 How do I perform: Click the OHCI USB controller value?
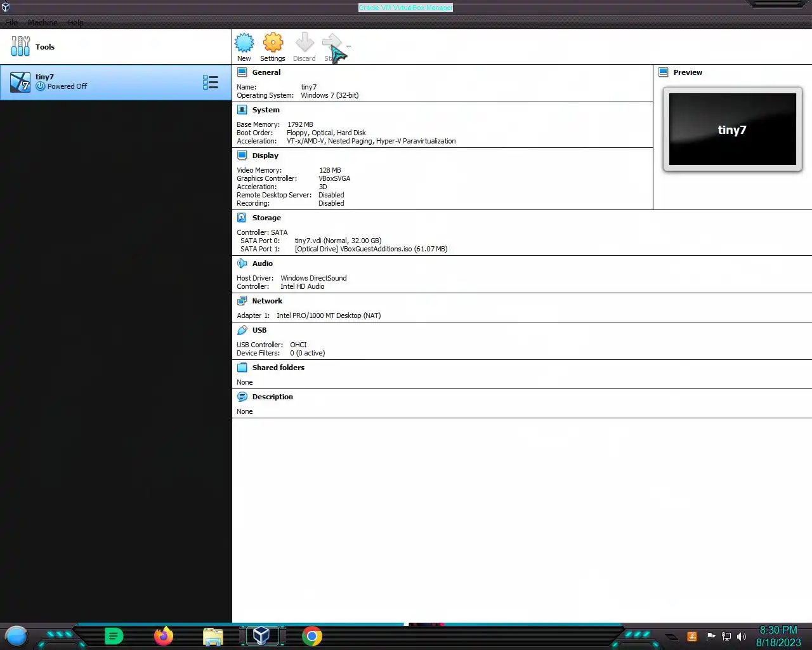click(298, 345)
